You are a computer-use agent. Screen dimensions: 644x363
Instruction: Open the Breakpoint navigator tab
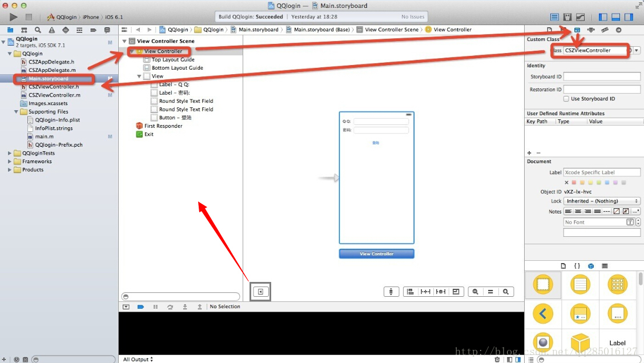[93, 30]
